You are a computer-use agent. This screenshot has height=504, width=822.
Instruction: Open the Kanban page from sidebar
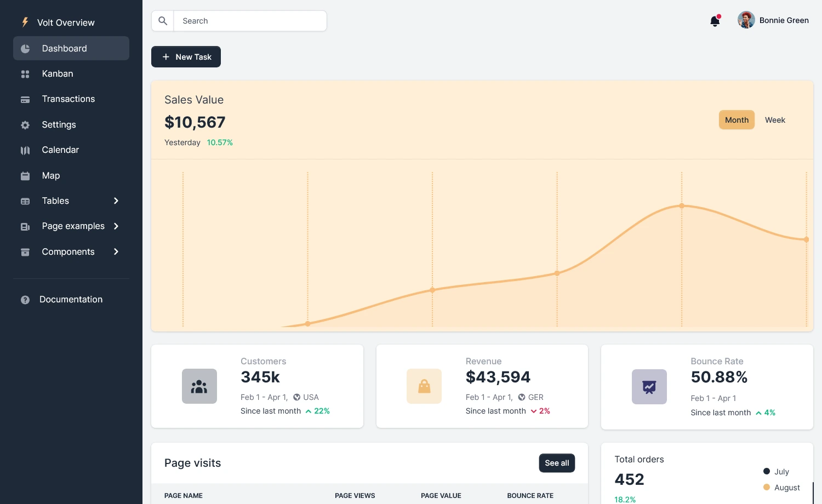tap(58, 73)
